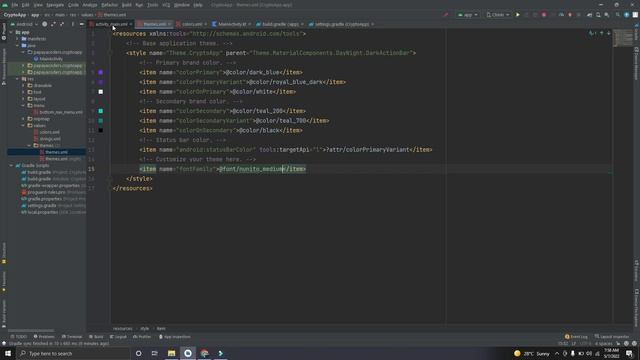Open Chrome from the taskbar
This screenshot has height=360, width=640.
coord(204,353)
